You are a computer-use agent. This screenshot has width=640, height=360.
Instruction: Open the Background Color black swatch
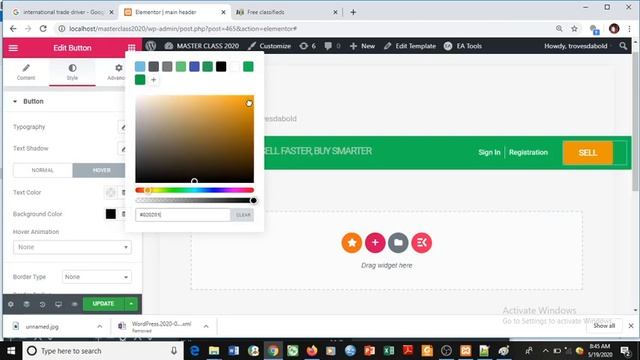(x=111, y=214)
